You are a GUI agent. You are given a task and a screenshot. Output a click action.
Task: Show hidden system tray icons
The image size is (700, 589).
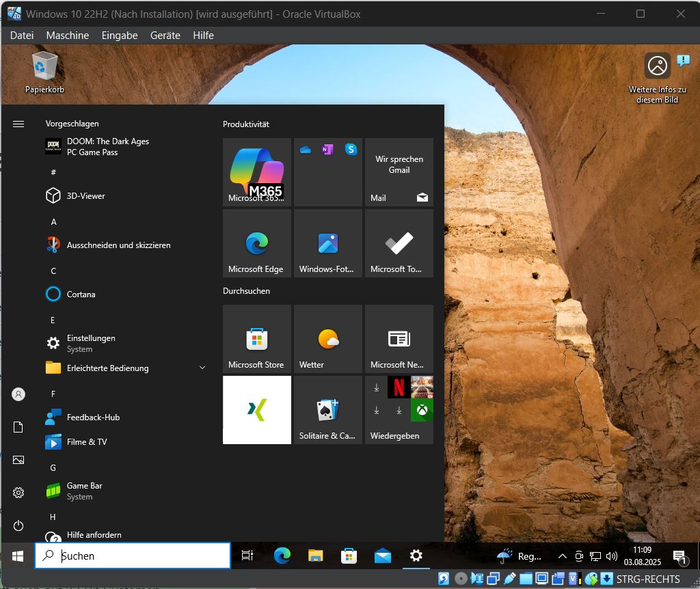click(x=562, y=556)
